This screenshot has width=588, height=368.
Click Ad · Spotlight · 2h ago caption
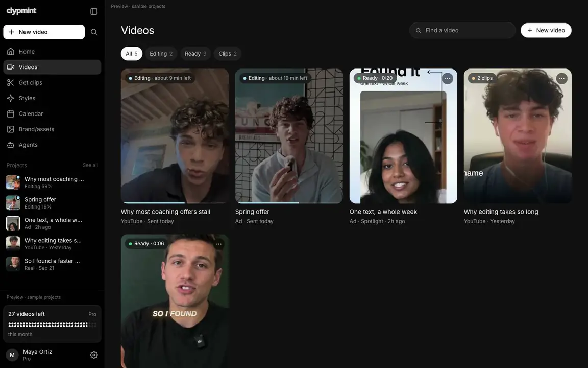click(x=377, y=221)
